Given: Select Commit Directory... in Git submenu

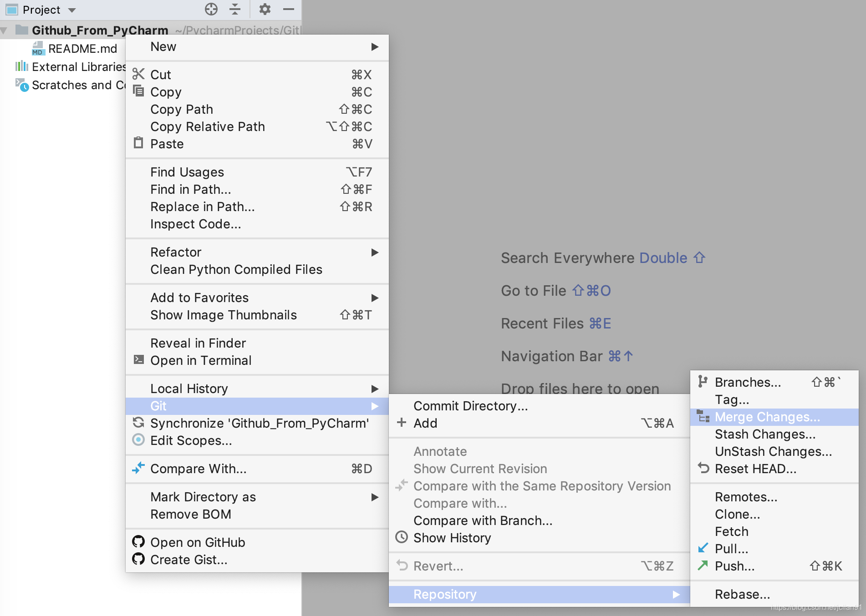Looking at the screenshot, I should pyautogui.click(x=539, y=406).
